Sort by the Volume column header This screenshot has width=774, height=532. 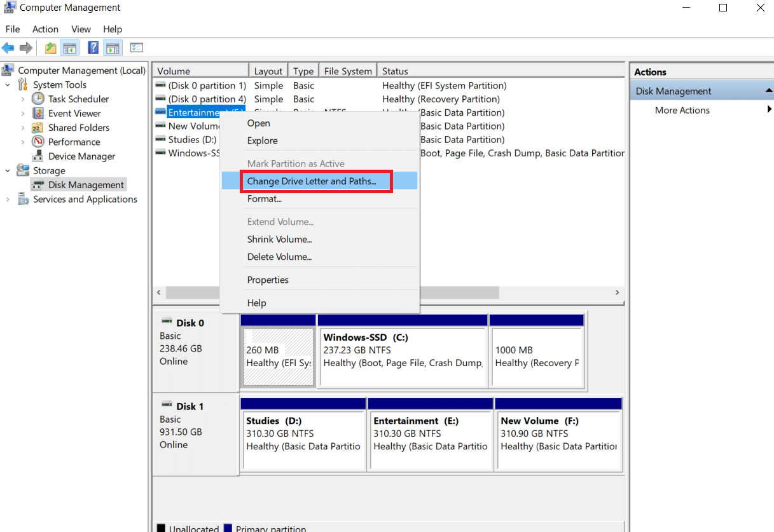201,71
